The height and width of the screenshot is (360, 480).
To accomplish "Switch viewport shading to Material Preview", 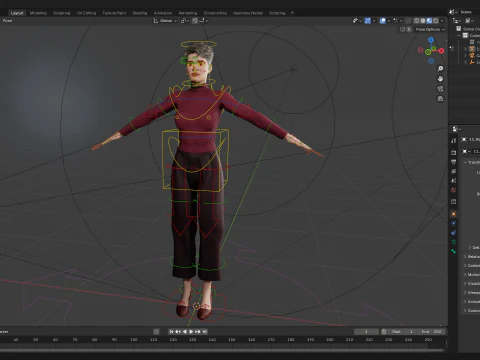I will point(429,21).
